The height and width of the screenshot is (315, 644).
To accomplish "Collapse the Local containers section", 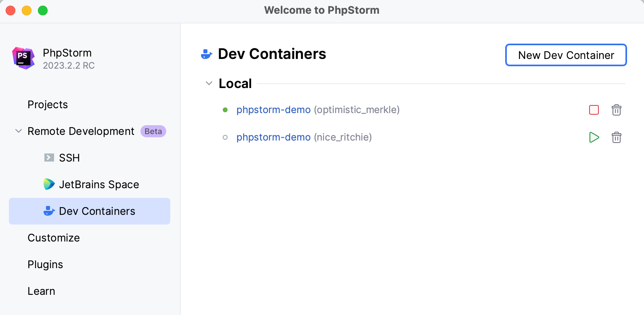I will (x=209, y=83).
